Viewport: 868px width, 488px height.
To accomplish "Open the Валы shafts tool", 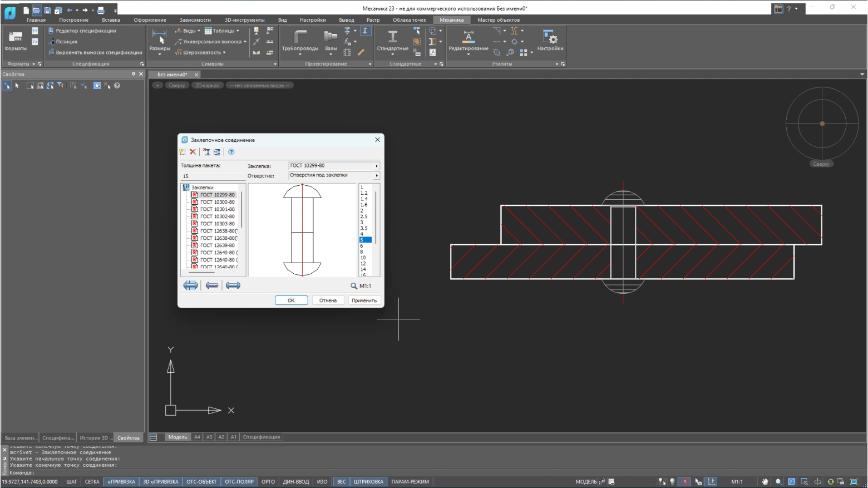I will (331, 38).
